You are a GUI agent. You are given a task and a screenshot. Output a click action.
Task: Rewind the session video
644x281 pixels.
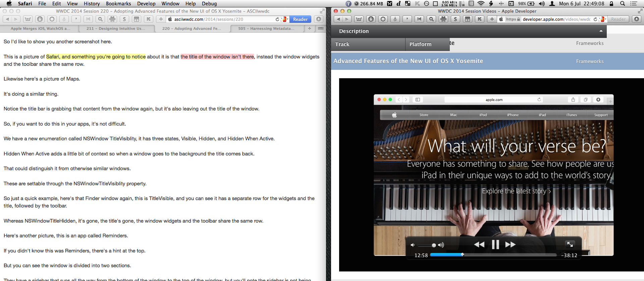click(x=479, y=244)
